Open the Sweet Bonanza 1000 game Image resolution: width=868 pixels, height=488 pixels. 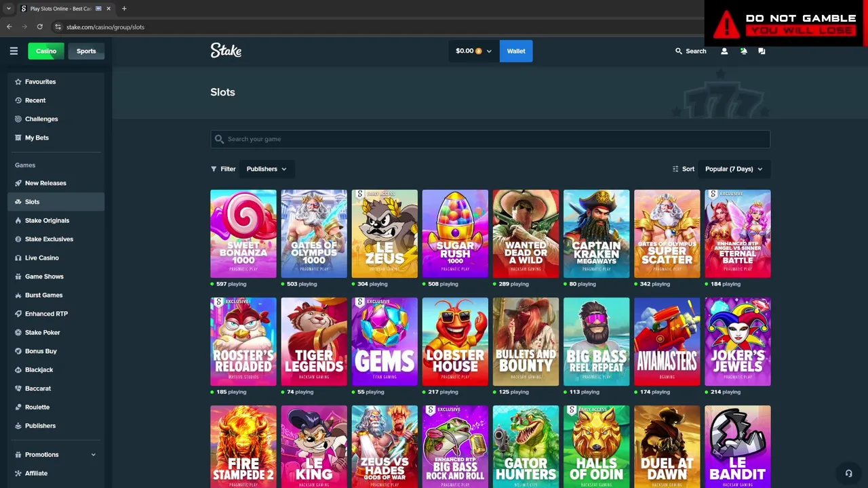pos(243,234)
